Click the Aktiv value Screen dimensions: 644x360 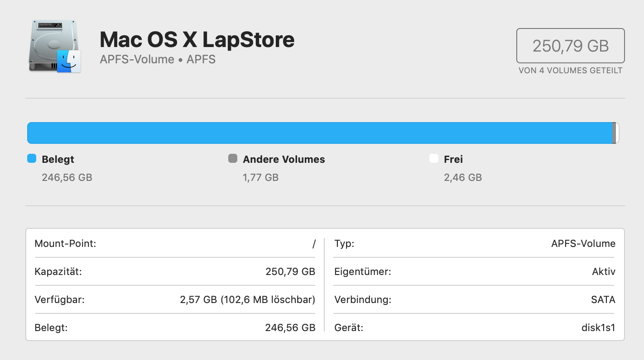[x=604, y=272]
